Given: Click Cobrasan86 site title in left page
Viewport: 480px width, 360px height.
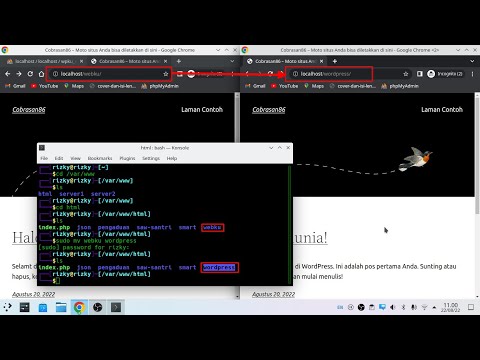Looking at the screenshot, I should pos(29,110).
